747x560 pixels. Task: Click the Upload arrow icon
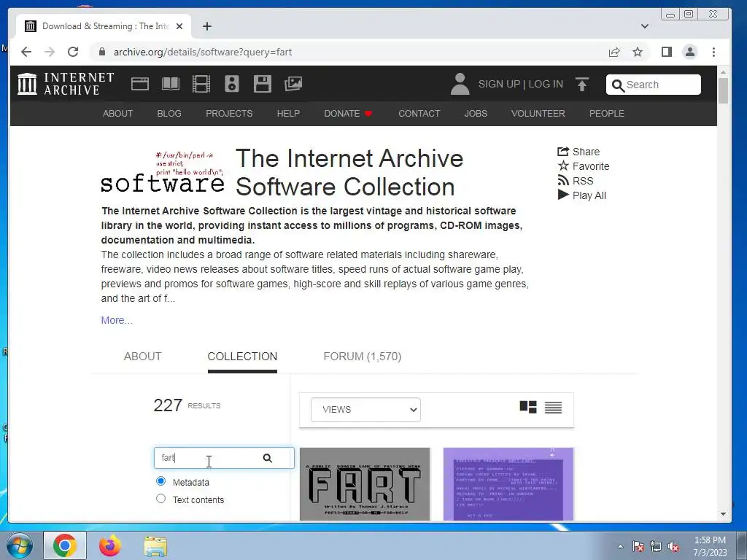(x=581, y=85)
